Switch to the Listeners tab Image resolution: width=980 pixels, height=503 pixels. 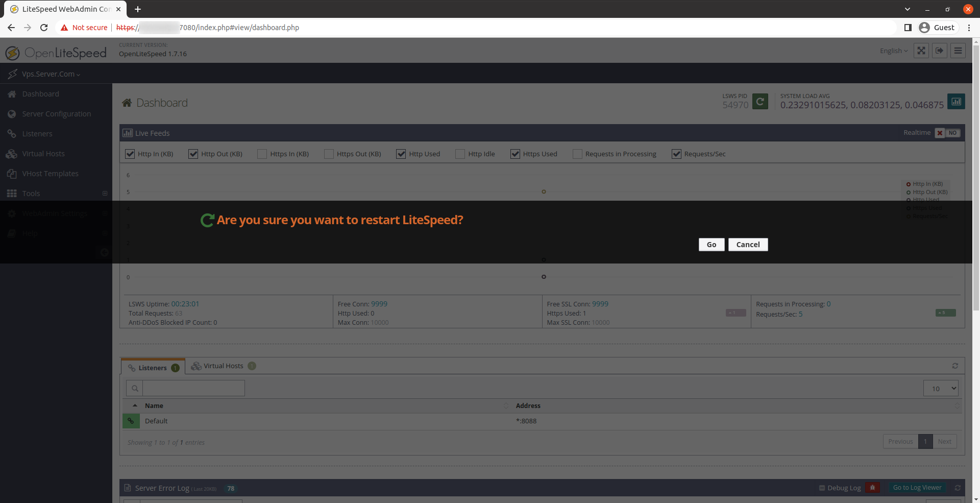coord(153,367)
